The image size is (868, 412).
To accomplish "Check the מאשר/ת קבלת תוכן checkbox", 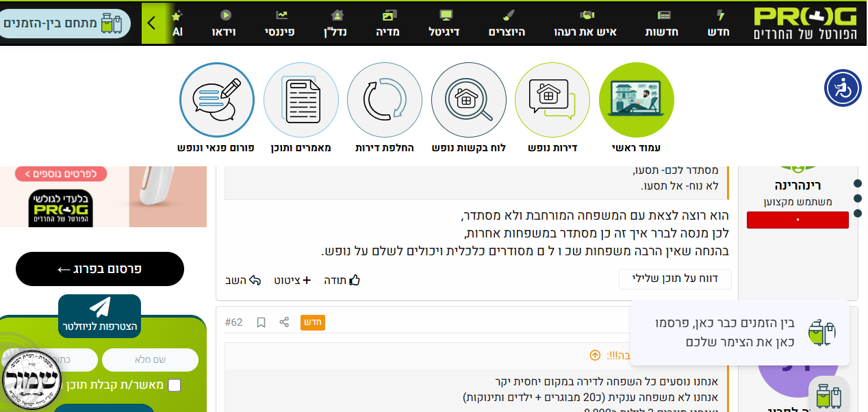I will tap(175, 385).
